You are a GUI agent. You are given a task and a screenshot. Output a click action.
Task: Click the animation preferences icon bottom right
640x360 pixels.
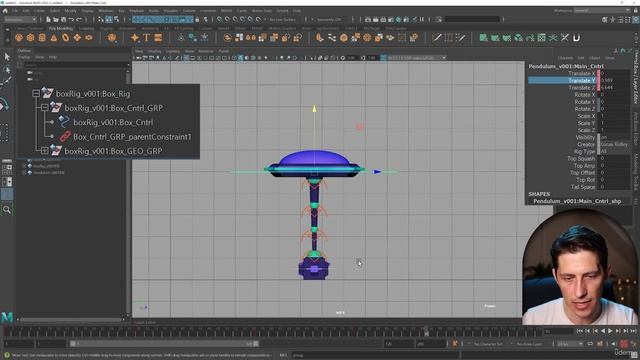point(633,344)
